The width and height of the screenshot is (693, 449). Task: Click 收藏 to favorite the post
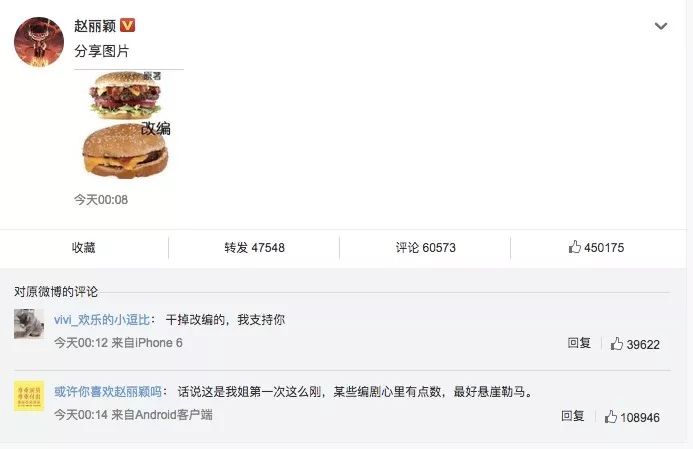(84, 247)
